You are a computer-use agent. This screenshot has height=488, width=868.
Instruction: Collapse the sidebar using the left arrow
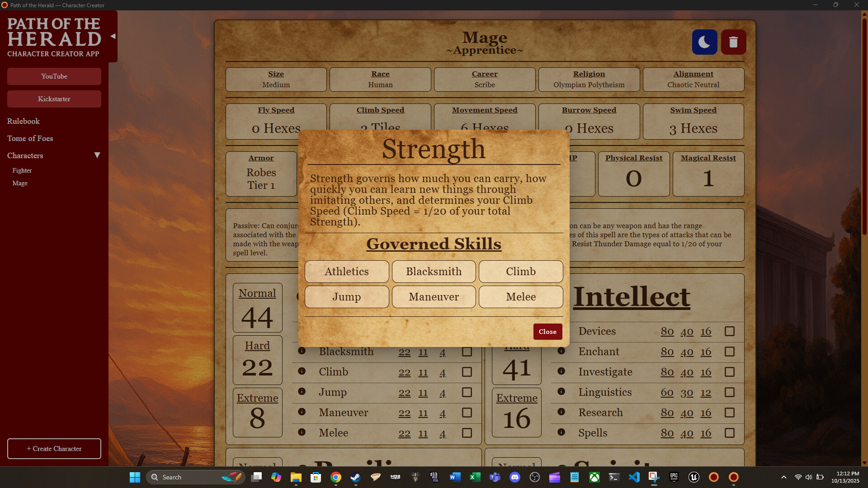(x=112, y=36)
